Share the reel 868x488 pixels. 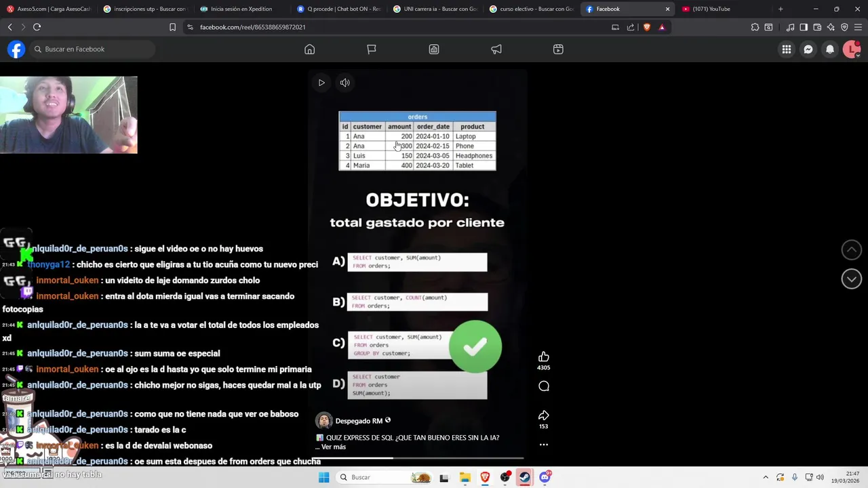[x=543, y=415]
